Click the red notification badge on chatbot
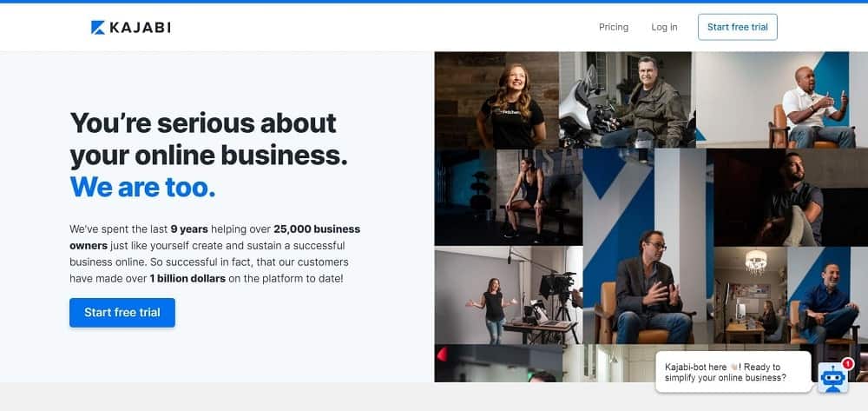This screenshot has height=411, width=868. pos(847,364)
